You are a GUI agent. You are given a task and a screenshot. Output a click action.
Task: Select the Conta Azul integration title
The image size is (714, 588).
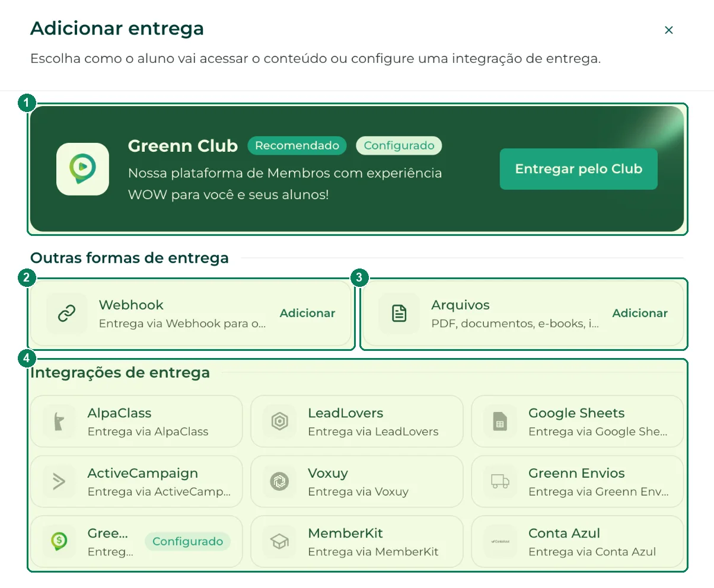tap(564, 533)
